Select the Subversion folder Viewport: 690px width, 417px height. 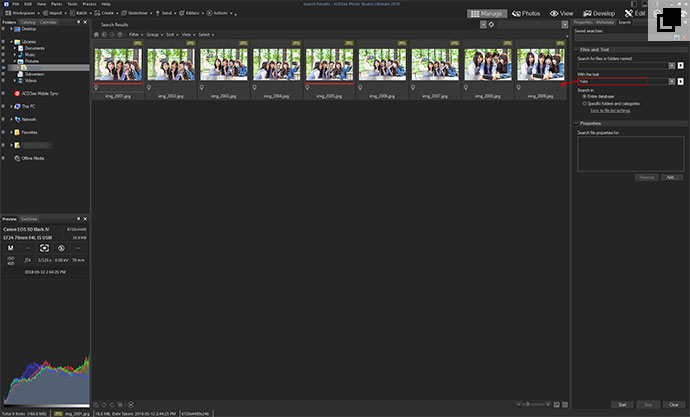34,74
